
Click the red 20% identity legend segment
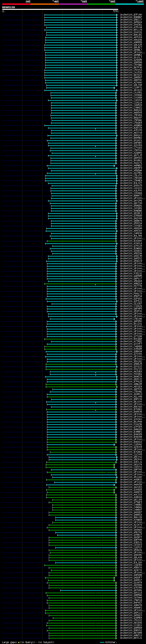[x=16, y=4]
